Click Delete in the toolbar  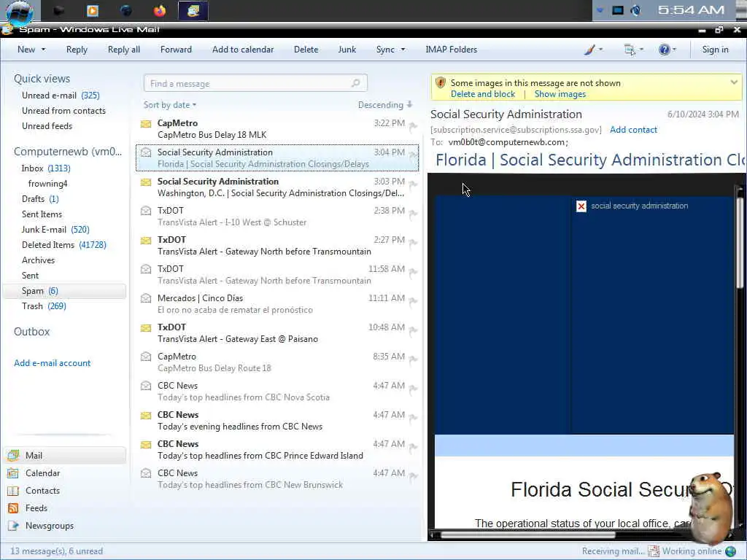[306, 50]
